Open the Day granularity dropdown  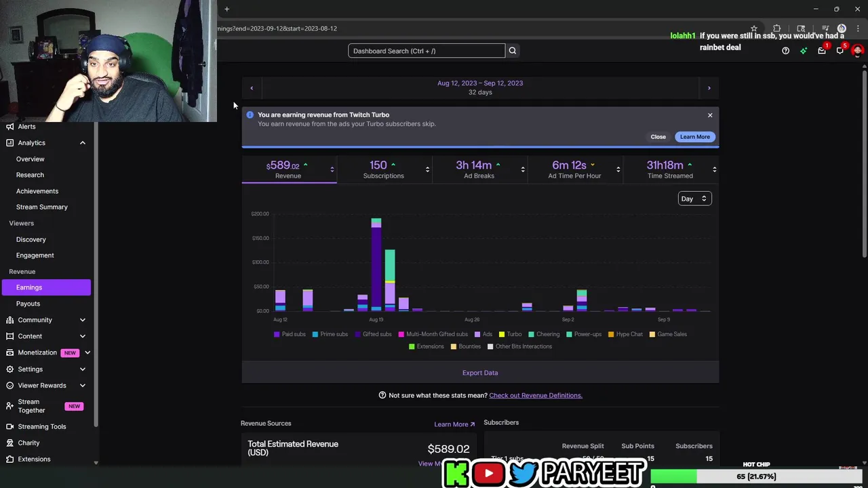coord(694,199)
